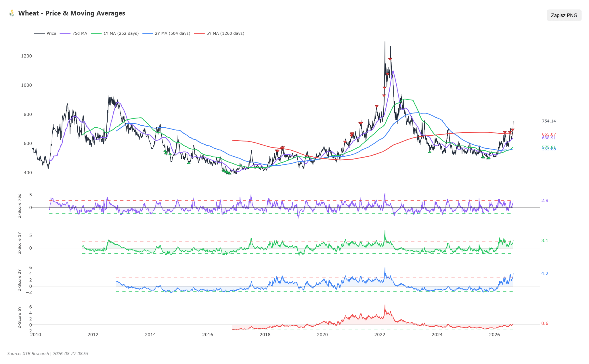This screenshot has height=364, width=589.
Task: Toggle the Price series in the legend
Action: tap(45, 33)
